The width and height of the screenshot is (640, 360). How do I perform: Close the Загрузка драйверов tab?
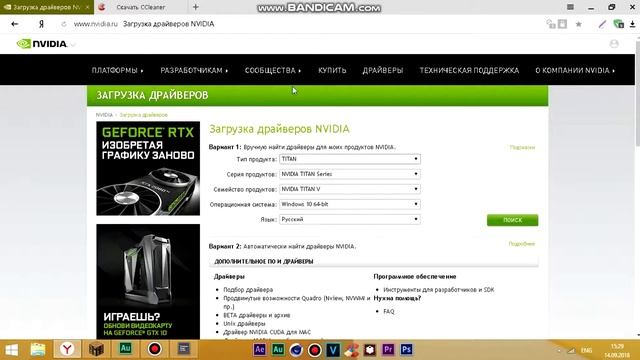tap(87, 7)
